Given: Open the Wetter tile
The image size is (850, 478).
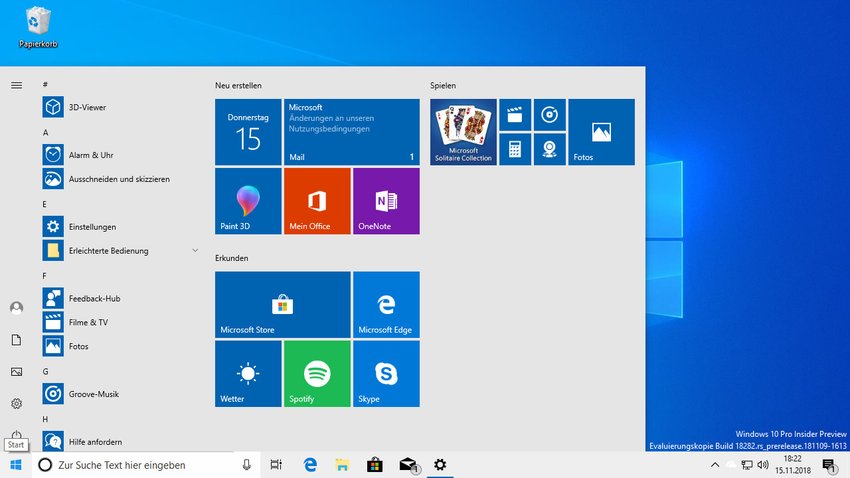Looking at the screenshot, I should (248, 373).
